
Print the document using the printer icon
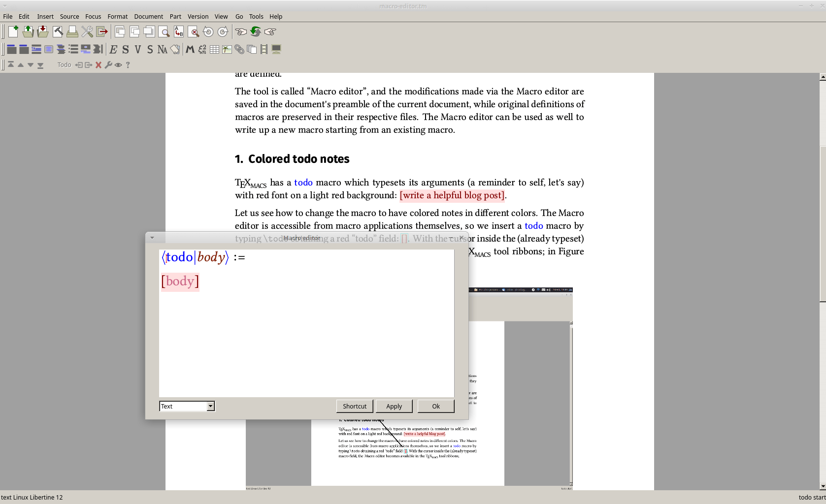click(72, 31)
